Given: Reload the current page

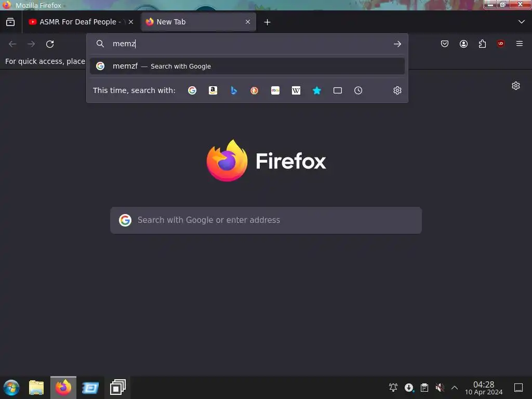Looking at the screenshot, I should coord(50,44).
